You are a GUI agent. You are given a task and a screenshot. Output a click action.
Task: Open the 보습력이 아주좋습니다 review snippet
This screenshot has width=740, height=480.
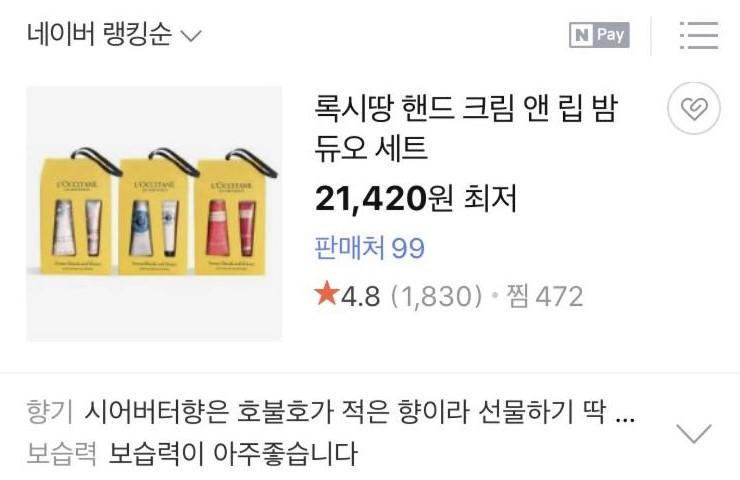(233, 453)
